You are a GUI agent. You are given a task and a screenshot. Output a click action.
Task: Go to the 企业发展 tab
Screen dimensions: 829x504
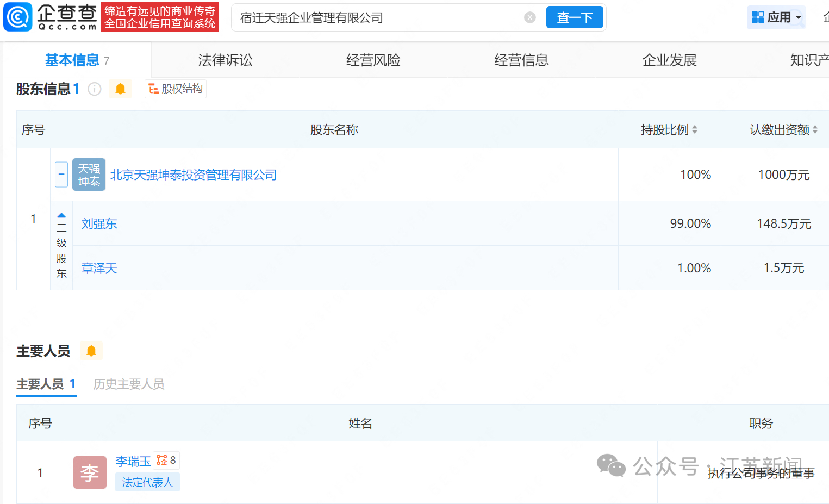[670, 60]
